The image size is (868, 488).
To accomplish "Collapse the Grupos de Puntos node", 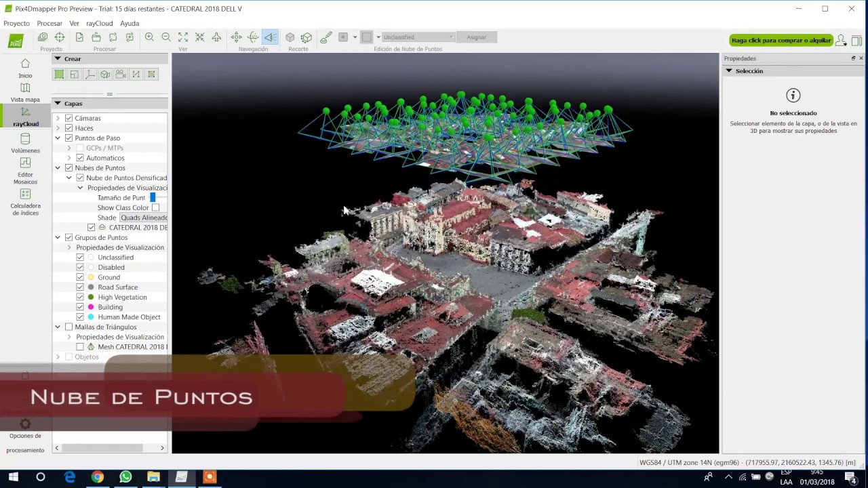I will 58,238.
